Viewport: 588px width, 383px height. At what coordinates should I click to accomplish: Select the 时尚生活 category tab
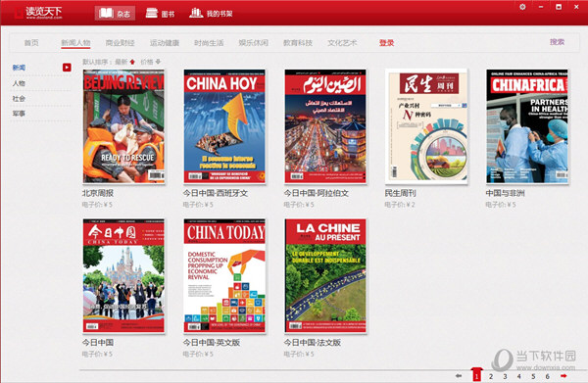click(x=209, y=43)
